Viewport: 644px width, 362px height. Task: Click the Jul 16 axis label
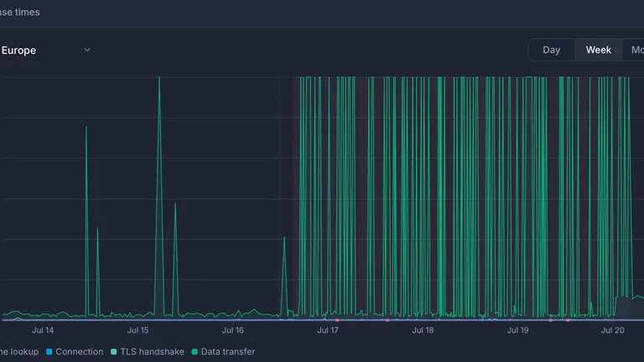point(233,330)
